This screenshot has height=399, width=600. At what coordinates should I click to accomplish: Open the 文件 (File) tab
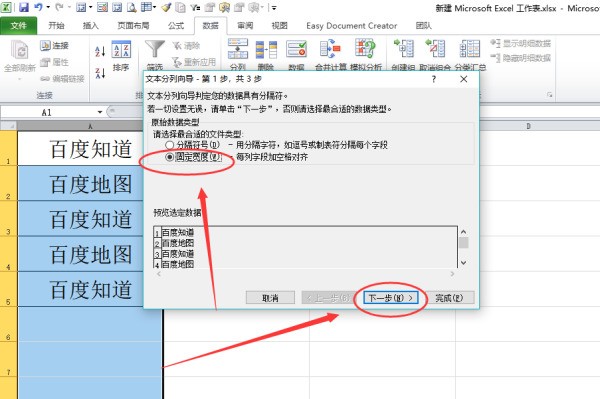[x=18, y=26]
